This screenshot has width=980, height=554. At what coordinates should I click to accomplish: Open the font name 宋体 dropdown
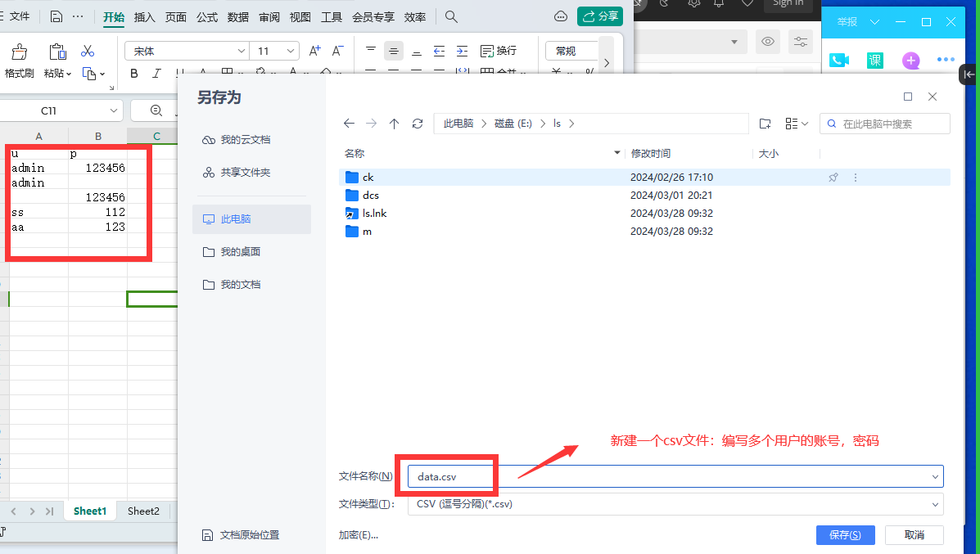[x=242, y=51]
